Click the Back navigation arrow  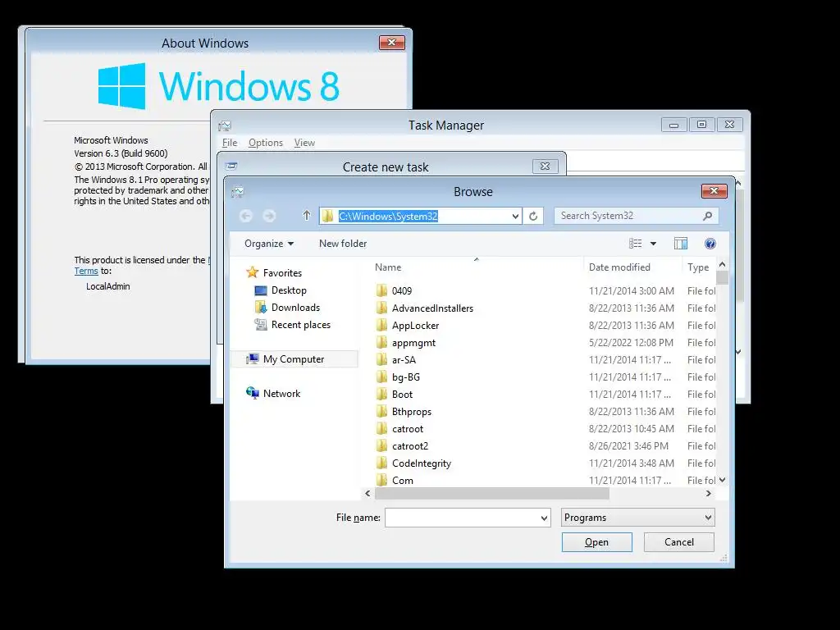[x=246, y=216]
